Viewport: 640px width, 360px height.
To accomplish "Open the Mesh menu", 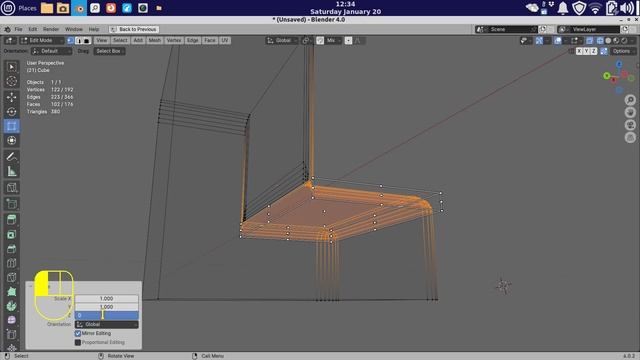I will [155, 40].
